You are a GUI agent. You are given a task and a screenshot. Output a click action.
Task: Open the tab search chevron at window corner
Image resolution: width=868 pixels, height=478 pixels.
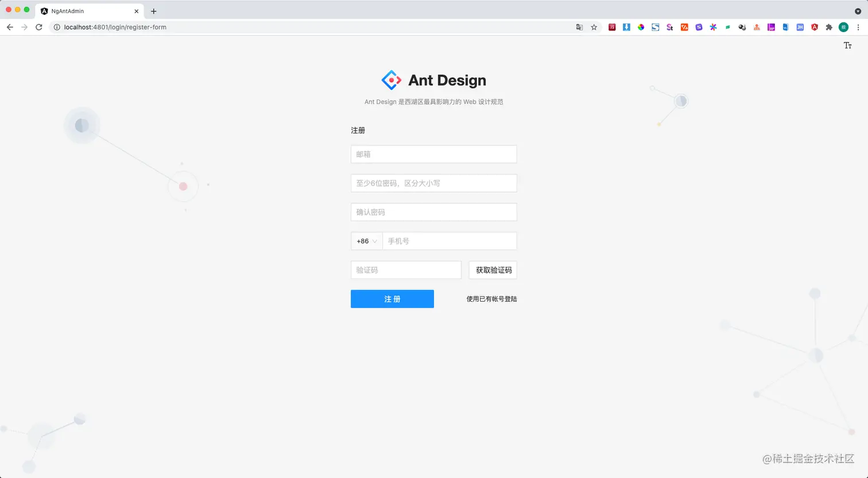coord(858,11)
